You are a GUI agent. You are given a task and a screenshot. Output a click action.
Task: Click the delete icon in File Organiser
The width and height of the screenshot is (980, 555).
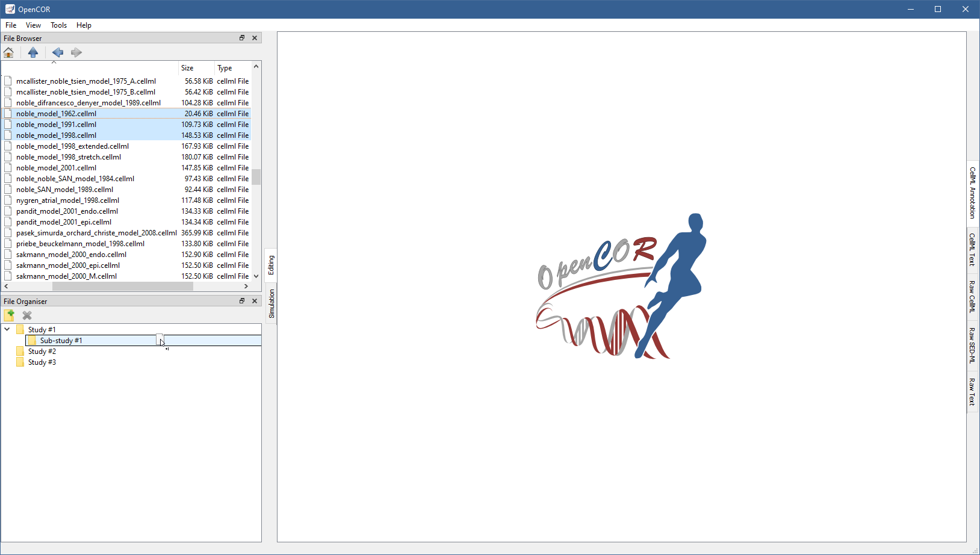[27, 315]
